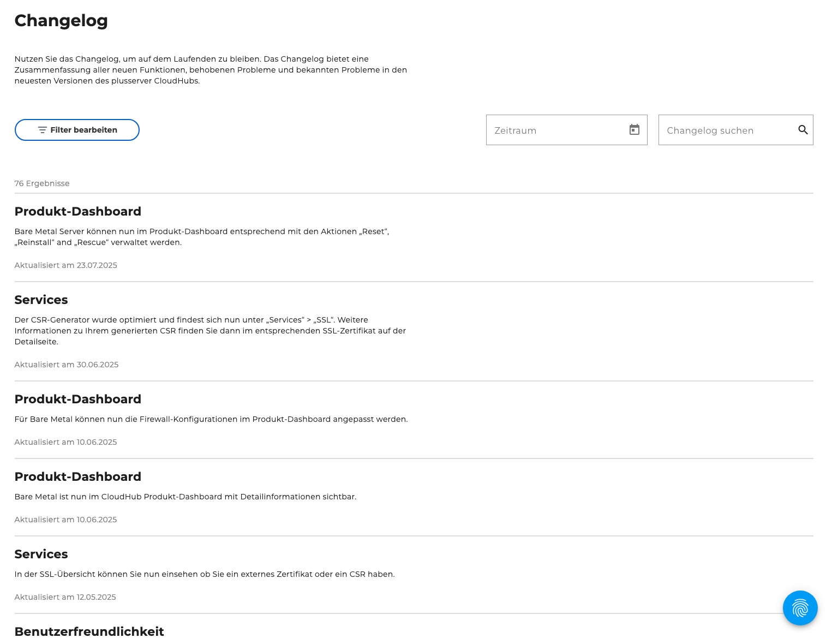826x644 pixels.
Task: Click the magnifier icon to search the changelog
Action: pos(803,130)
